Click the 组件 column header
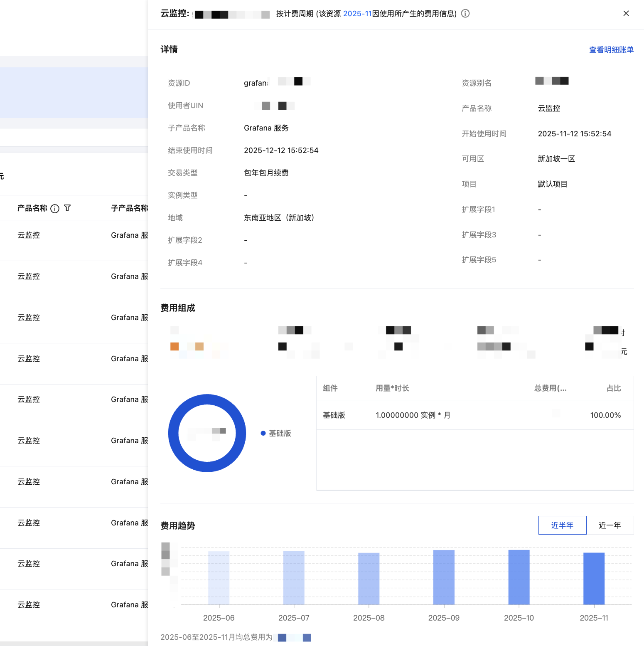 pos(330,388)
